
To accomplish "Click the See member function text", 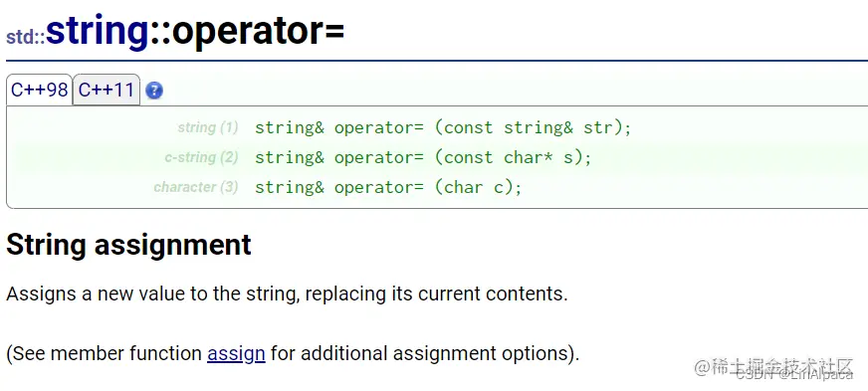I will click(105, 353).
